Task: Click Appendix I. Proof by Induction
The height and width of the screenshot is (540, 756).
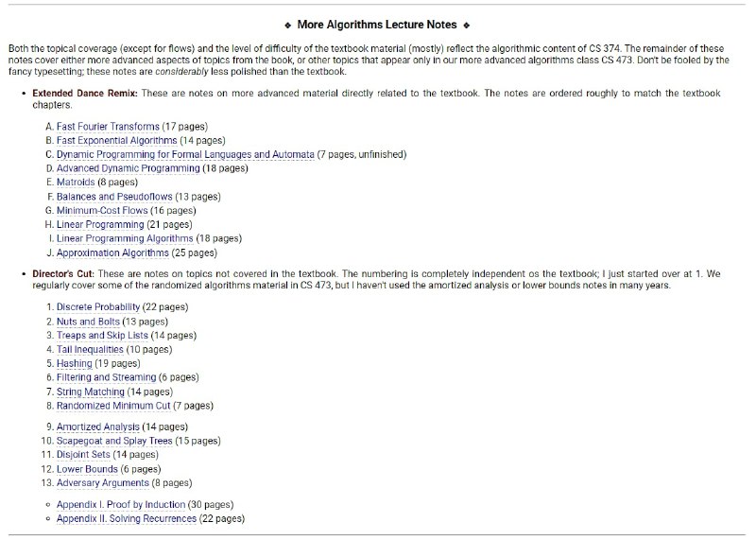Action: pos(120,505)
